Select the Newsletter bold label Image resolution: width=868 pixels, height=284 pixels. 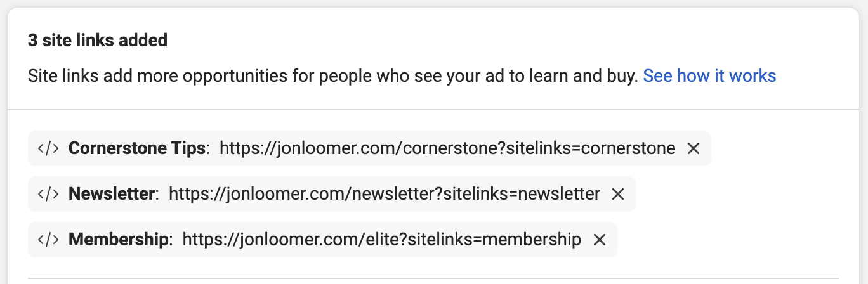pos(112,194)
